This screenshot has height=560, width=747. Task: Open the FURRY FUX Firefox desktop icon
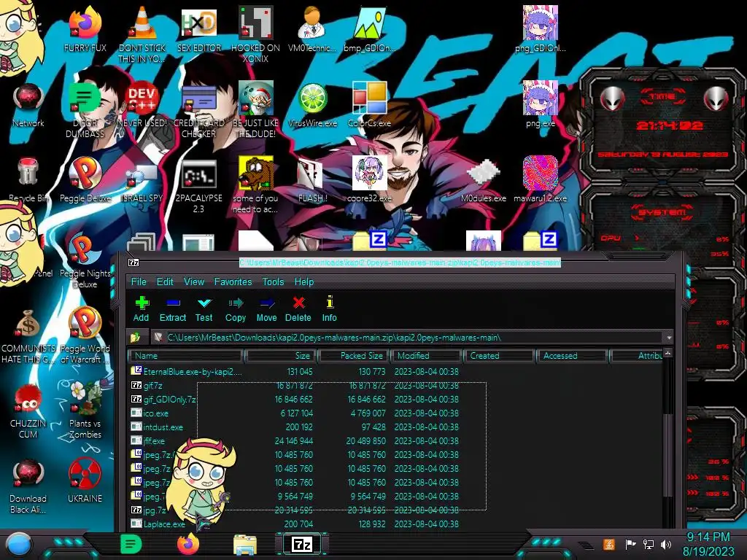[x=85, y=29]
